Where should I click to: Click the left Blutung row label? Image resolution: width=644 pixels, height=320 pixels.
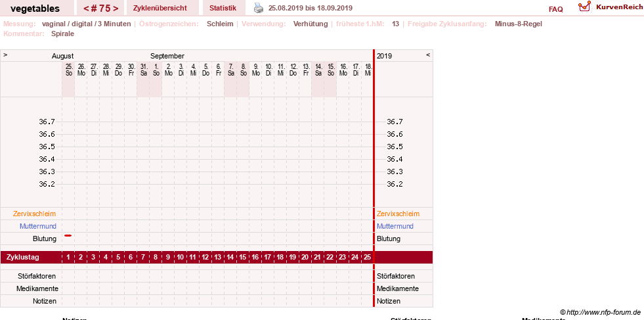point(45,239)
